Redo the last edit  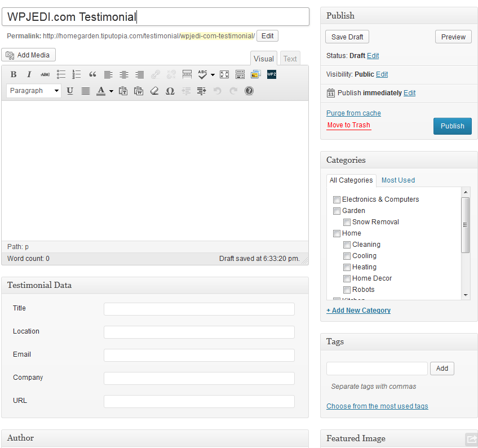click(x=233, y=91)
